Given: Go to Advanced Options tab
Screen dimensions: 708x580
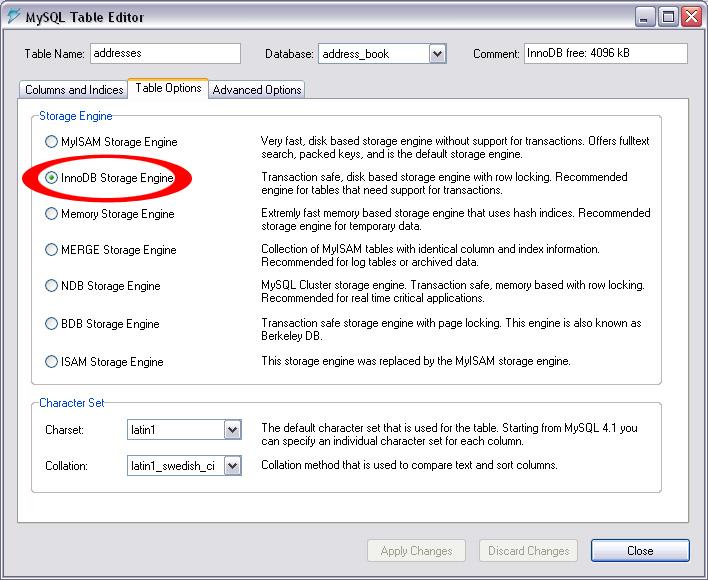Looking at the screenshot, I should coord(256,90).
